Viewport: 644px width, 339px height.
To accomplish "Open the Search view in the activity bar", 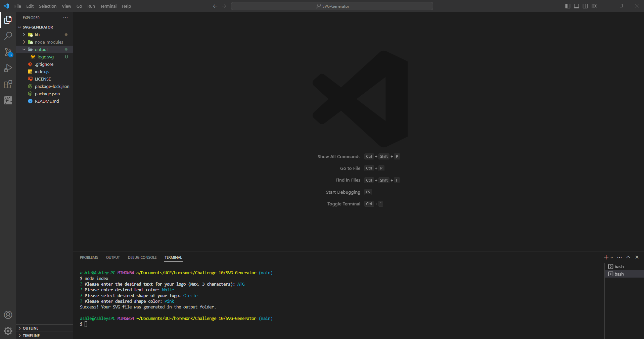I will pyautogui.click(x=8, y=36).
